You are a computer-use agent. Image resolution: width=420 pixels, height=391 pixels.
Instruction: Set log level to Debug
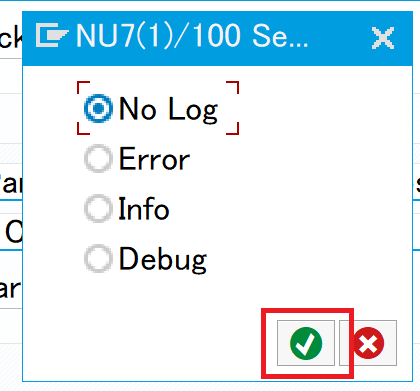(x=98, y=258)
